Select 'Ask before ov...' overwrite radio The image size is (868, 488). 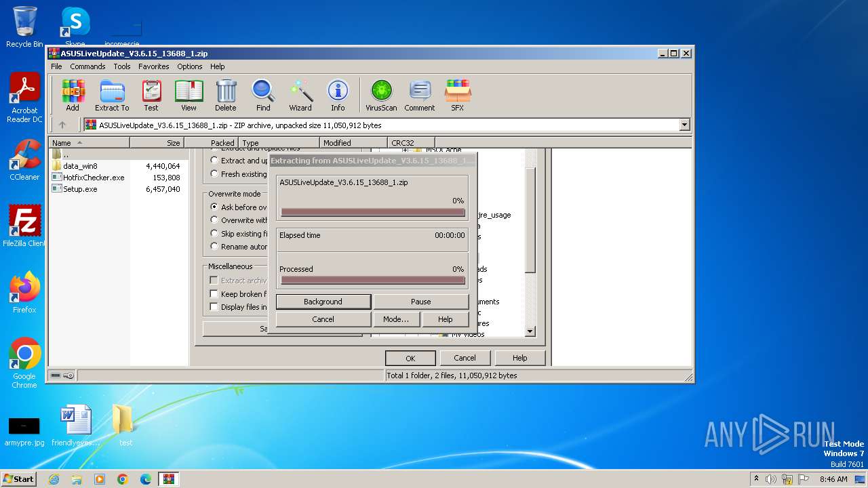tap(214, 207)
